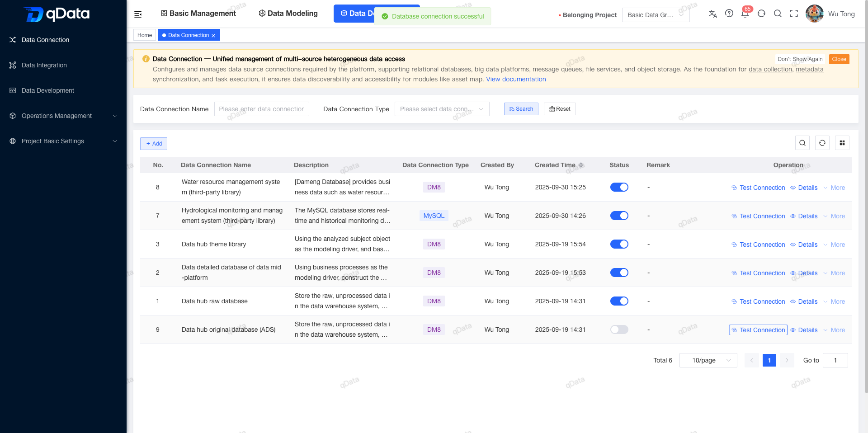The width and height of the screenshot is (868, 433).
Task: Click the top bar search icon
Action: point(778,14)
